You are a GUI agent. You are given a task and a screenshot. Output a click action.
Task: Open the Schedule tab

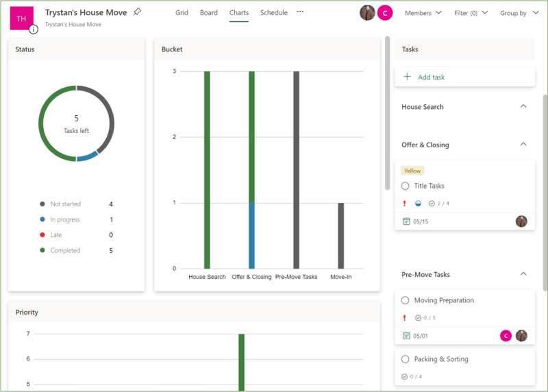coord(273,12)
